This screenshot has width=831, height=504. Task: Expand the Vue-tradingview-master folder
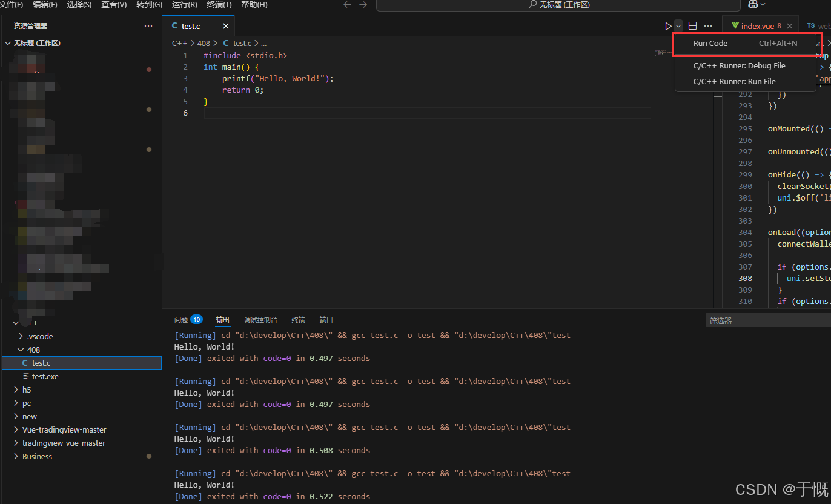64,429
